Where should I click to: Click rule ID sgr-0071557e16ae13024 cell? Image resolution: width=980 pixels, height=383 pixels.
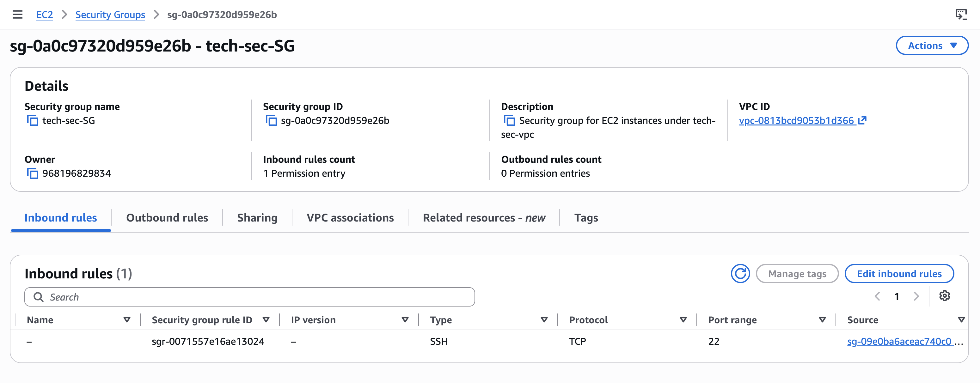[x=208, y=342]
